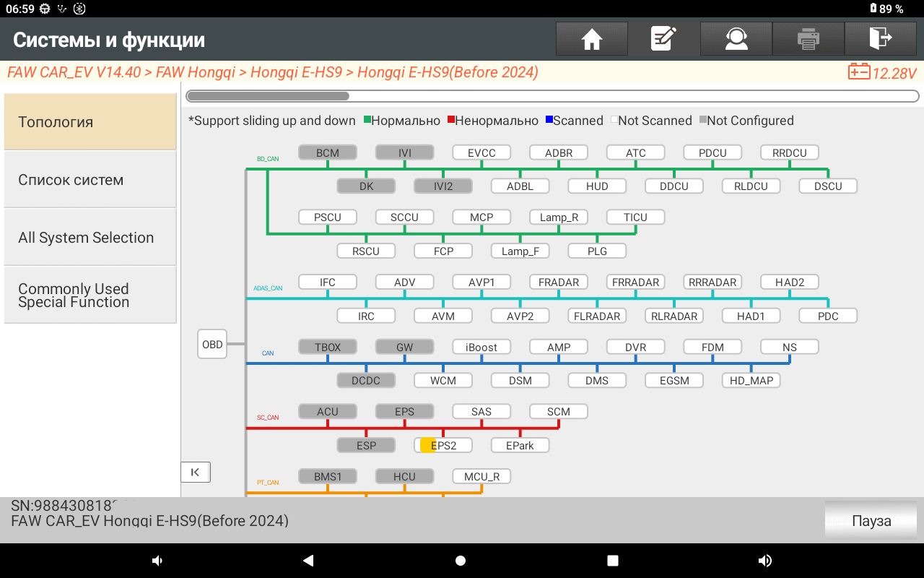The width and height of the screenshot is (924, 578).
Task: Select the GW gateway module
Action: click(x=405, y=347)
